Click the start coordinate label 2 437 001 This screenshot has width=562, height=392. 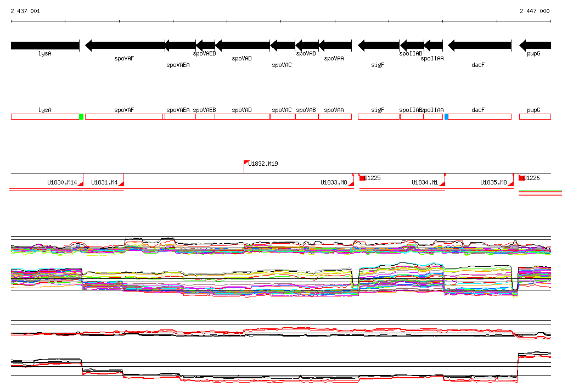coord(25,11)
